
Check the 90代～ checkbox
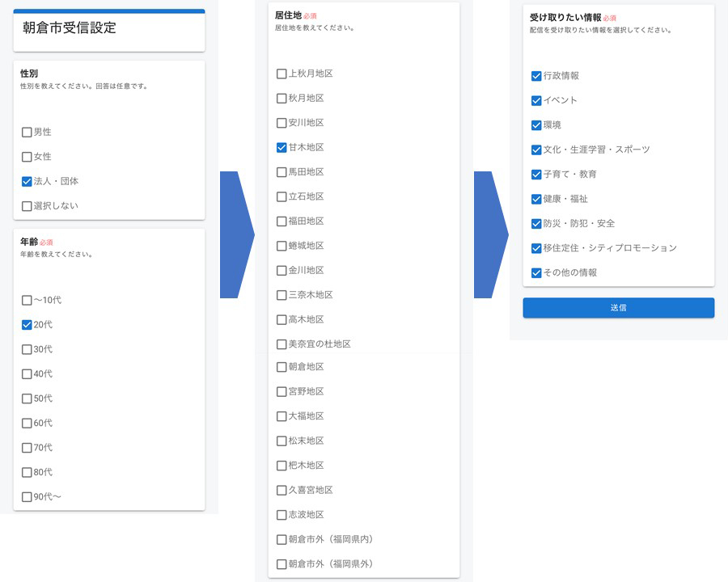(27, 496)
